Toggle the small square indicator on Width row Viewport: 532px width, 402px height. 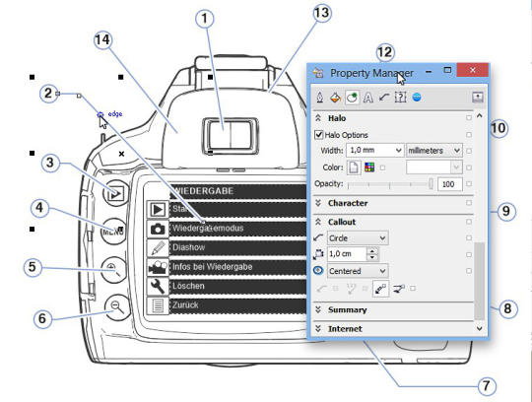[x=469, y=151]
